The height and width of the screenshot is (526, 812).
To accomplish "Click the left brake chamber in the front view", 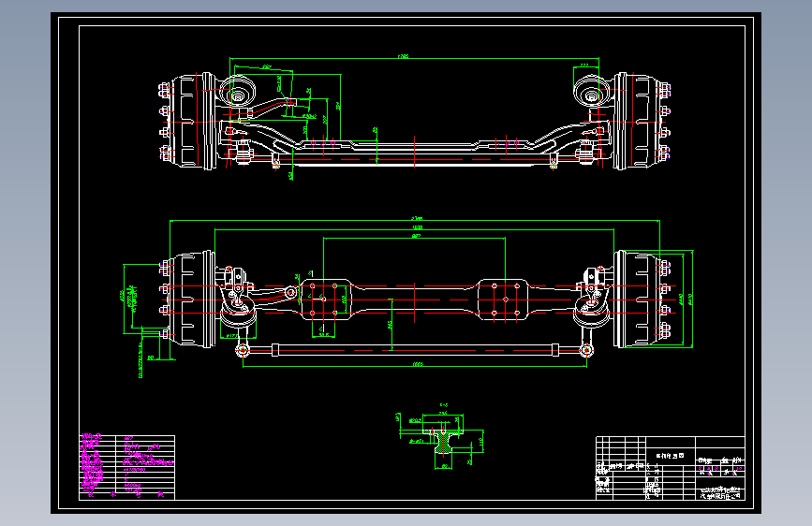I will 237,91.
